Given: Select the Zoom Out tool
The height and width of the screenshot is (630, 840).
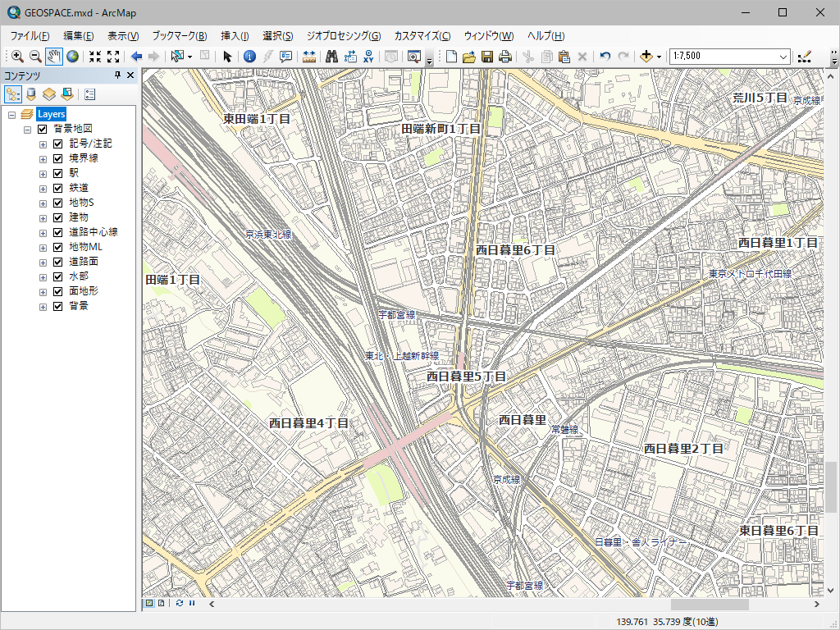Looking at the screenshot, I should 35,57.
